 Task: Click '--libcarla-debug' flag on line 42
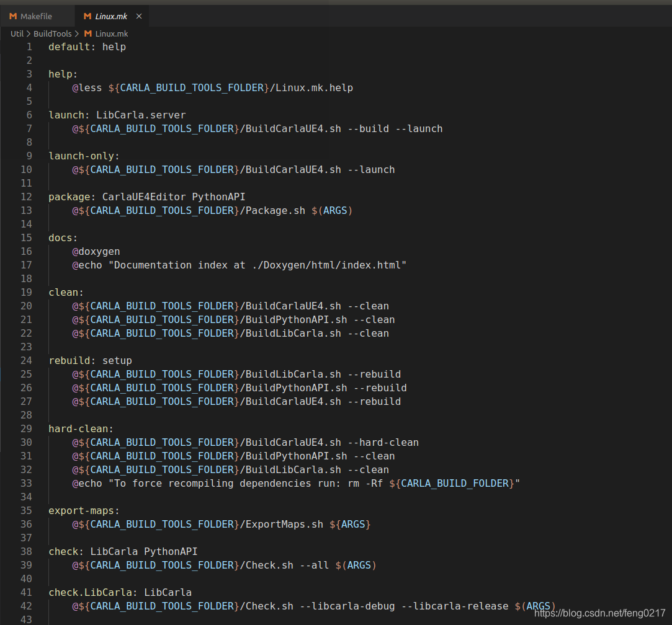tap(347, 606)
